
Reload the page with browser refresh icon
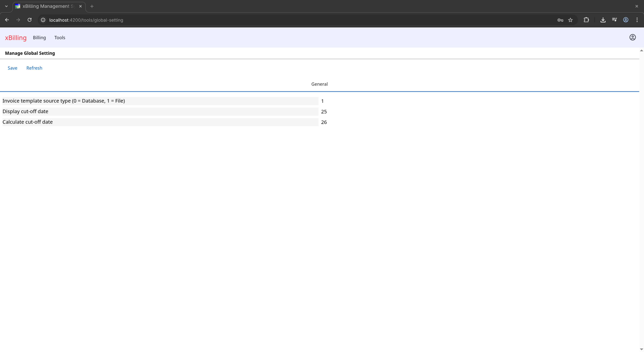(x=30, y=20)
